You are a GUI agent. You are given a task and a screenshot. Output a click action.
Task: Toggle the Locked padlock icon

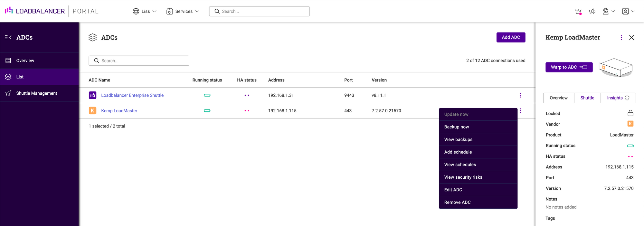point(630,113)
